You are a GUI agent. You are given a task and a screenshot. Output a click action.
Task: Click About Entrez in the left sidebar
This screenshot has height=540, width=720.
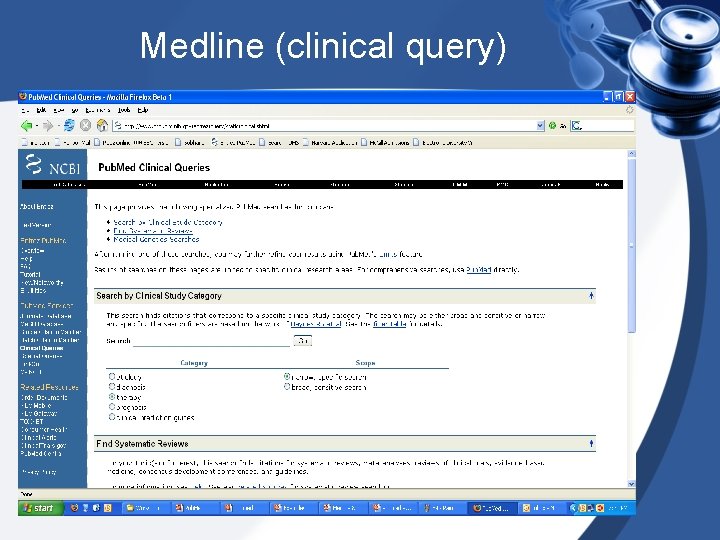click(37, 207)
